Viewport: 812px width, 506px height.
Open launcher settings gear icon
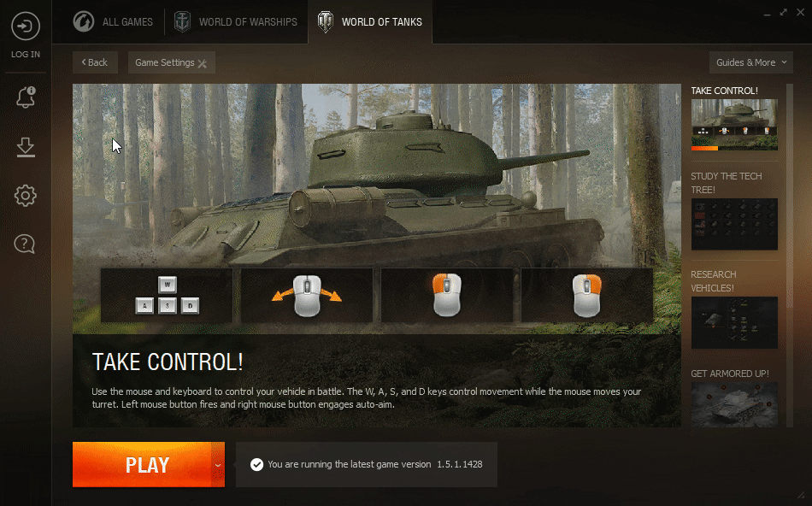point(26,196)
